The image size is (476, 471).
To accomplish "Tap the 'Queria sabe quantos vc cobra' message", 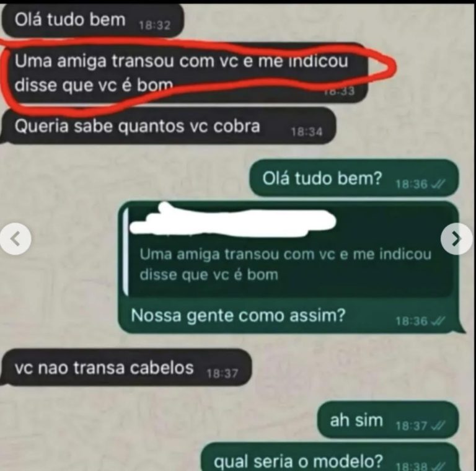I will point(169,126).
